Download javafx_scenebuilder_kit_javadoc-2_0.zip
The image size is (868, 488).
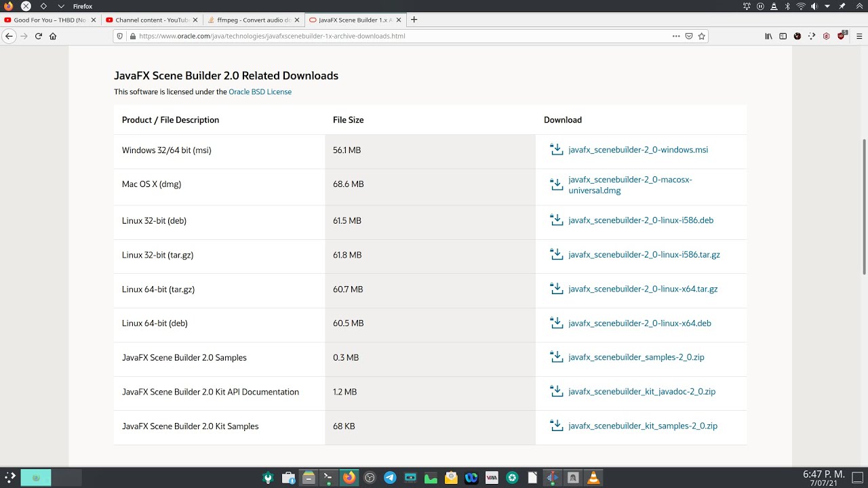point(642,392)
